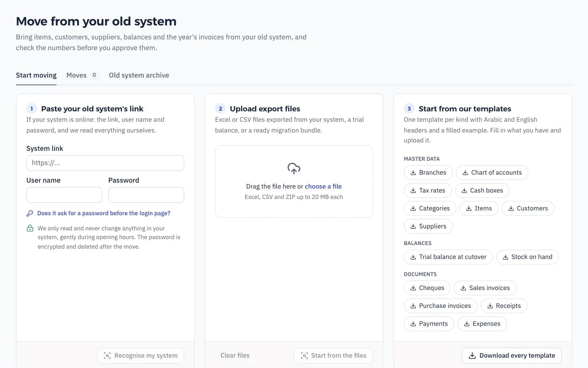The height and width of the screenshot is (368, 588).
Task: Click the 'Paste your old system's link' heading
Action: (92, 109)
